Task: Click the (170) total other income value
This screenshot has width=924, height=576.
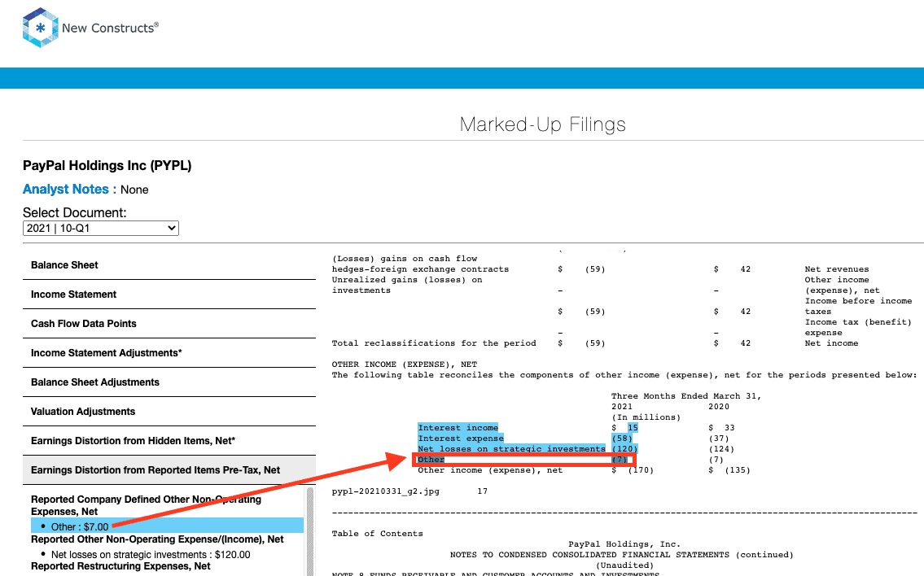Action: tap(641, 470)
